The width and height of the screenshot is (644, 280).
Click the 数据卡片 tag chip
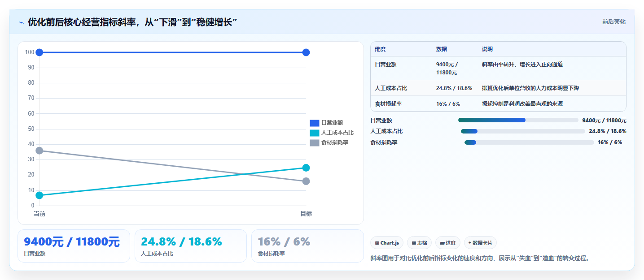pyautogui.click(x=480, y=243)
